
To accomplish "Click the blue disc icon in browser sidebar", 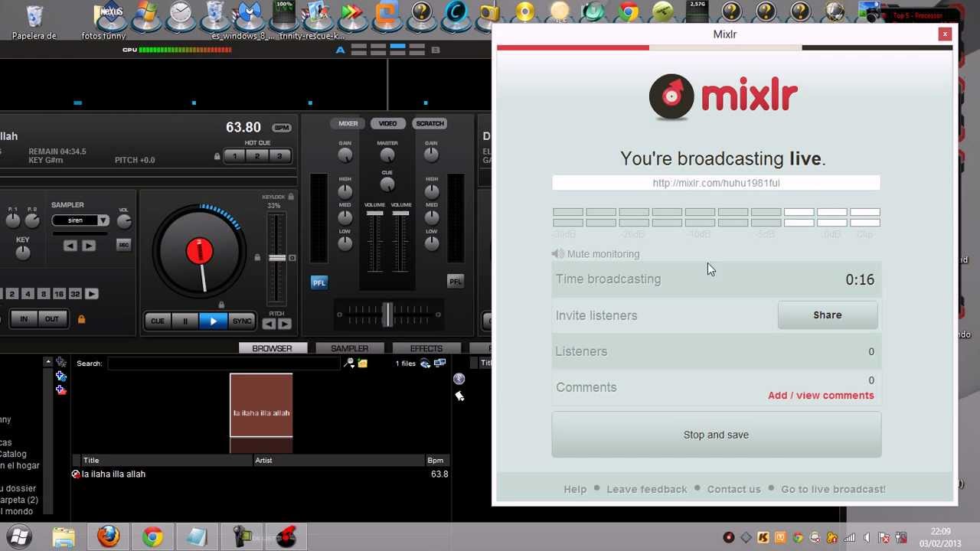I will [x=459, y=379].
